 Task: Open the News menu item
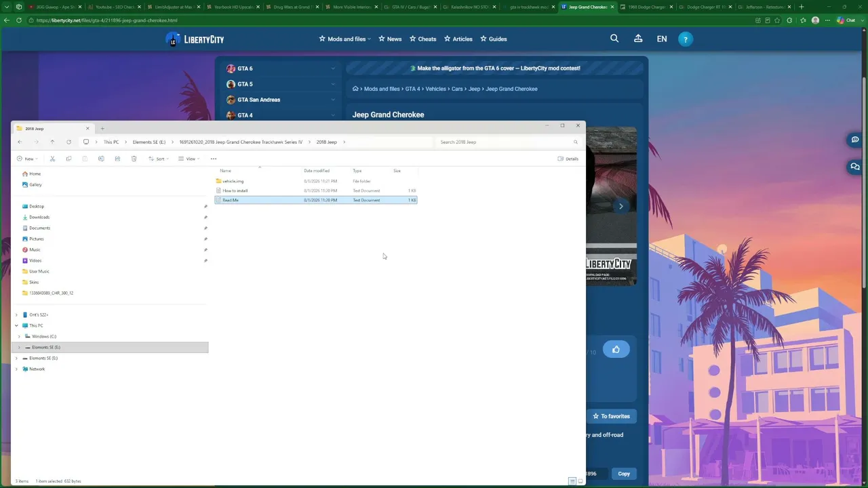[x=390, y=39]
